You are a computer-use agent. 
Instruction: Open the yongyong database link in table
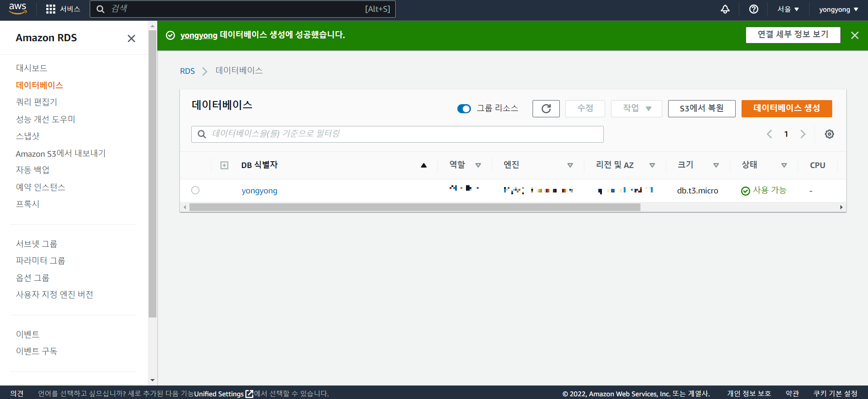260,191
